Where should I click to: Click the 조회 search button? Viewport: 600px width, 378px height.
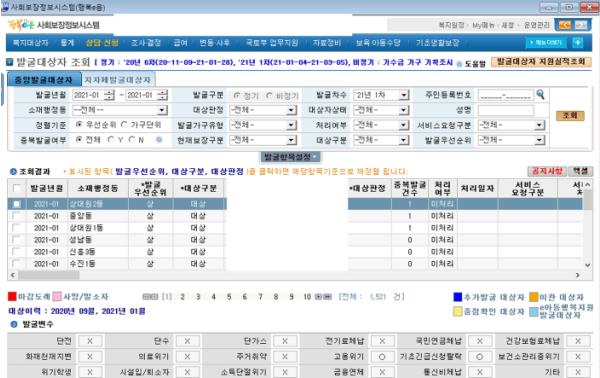(x=570, y=116)
